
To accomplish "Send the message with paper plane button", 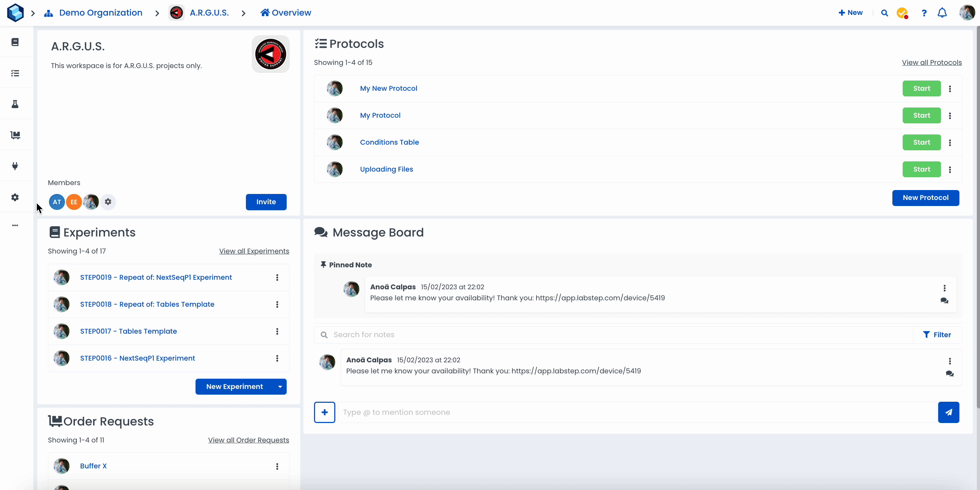I will [x=948, y=412].
